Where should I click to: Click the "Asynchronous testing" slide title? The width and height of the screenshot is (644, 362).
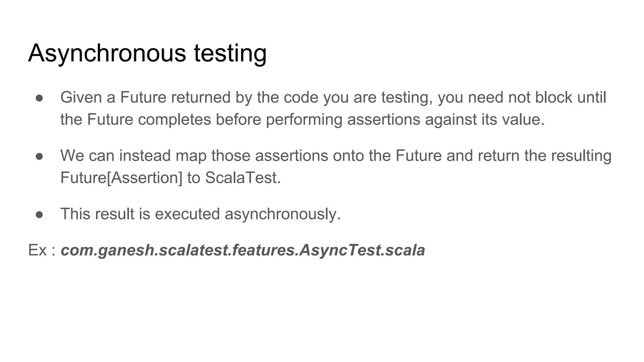147,53
